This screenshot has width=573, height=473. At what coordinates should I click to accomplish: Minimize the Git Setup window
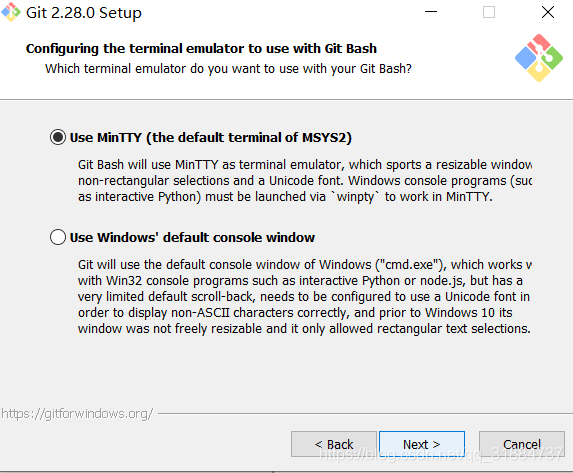(x=431, y=12)
